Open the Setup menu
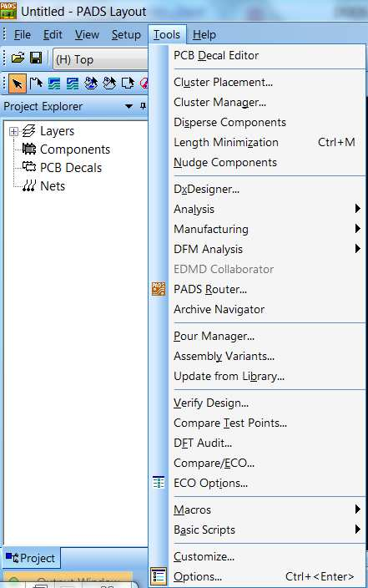 point(126,35)
